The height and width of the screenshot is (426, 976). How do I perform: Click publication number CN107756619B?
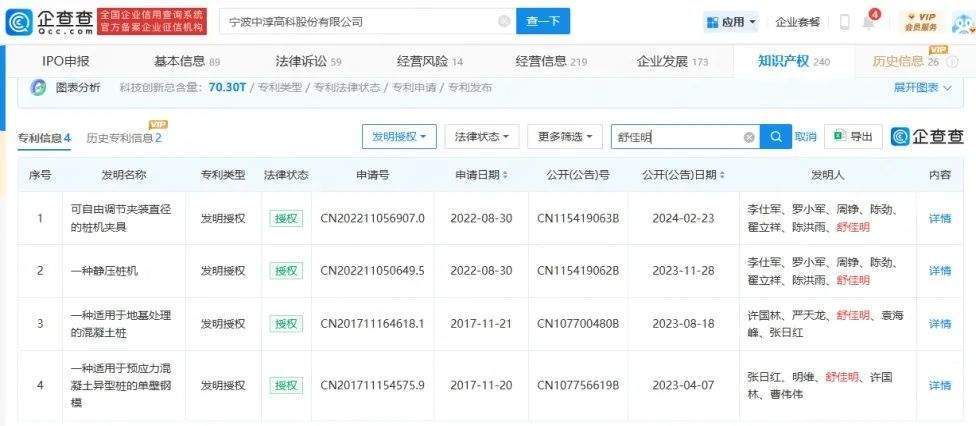coord(578,386)
